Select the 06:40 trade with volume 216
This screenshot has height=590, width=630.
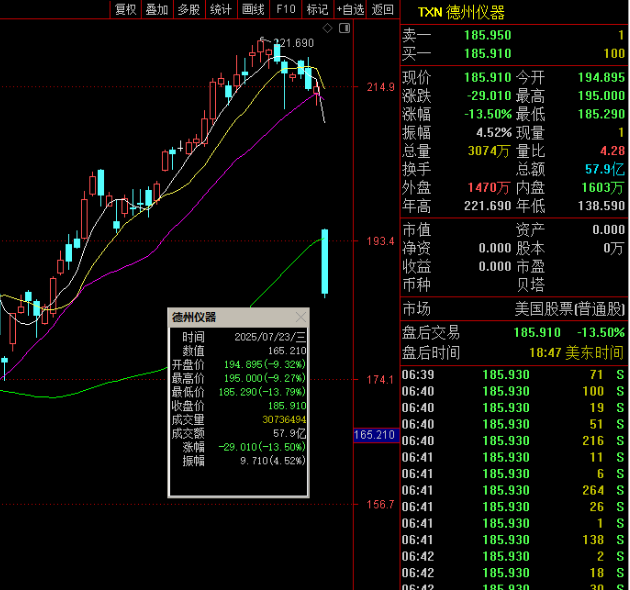[513, 441]
